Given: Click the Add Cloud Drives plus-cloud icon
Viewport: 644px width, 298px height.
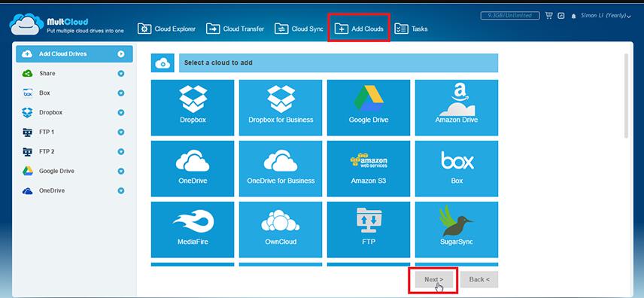Looking at the screenshot, I should click(27, 54).
